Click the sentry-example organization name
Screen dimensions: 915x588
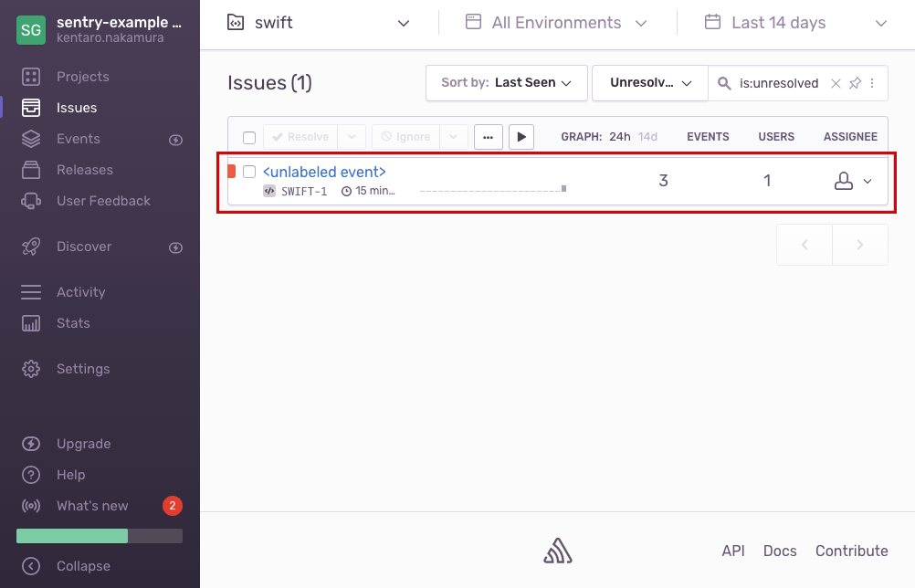[x=119, y=22]
